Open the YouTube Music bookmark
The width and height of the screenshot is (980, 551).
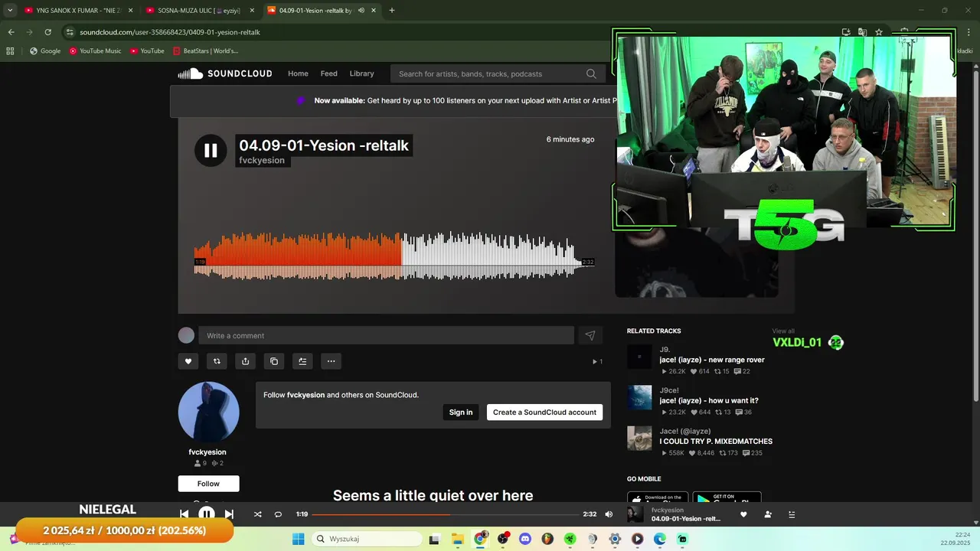pos(95,51)
